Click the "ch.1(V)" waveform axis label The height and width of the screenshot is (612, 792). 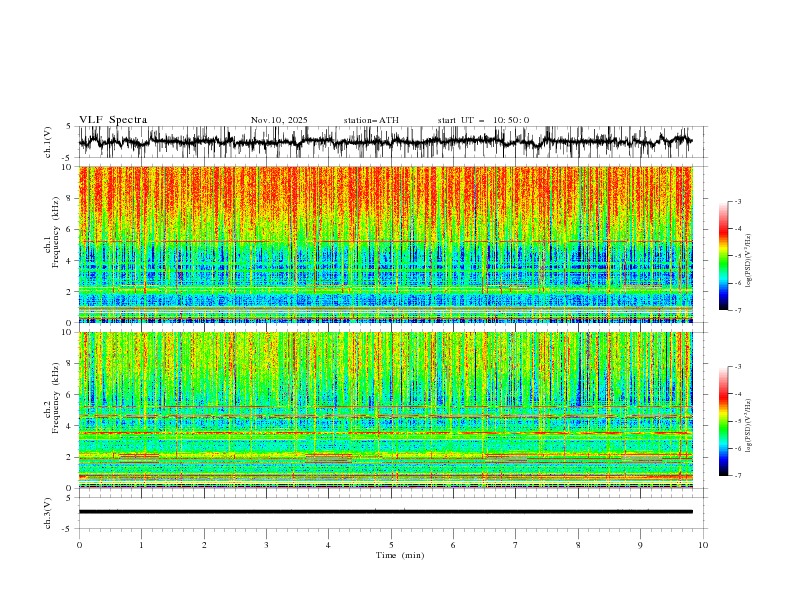[49, 142]
